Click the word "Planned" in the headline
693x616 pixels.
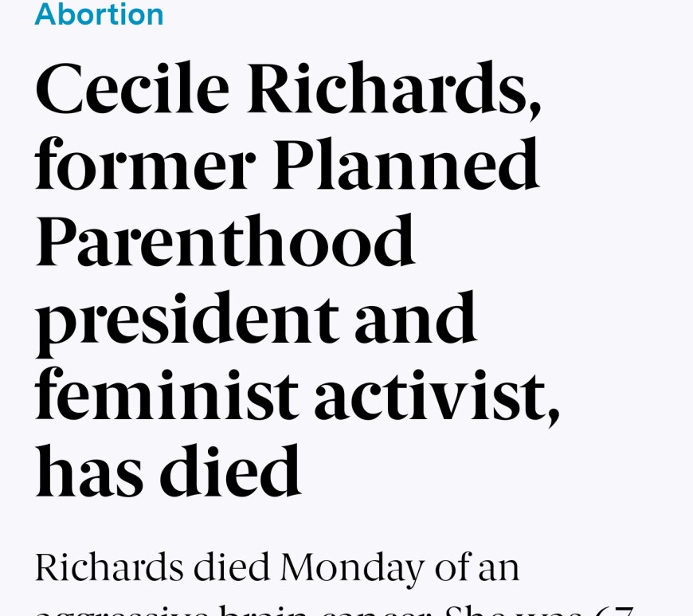click(x=405, y=167)
